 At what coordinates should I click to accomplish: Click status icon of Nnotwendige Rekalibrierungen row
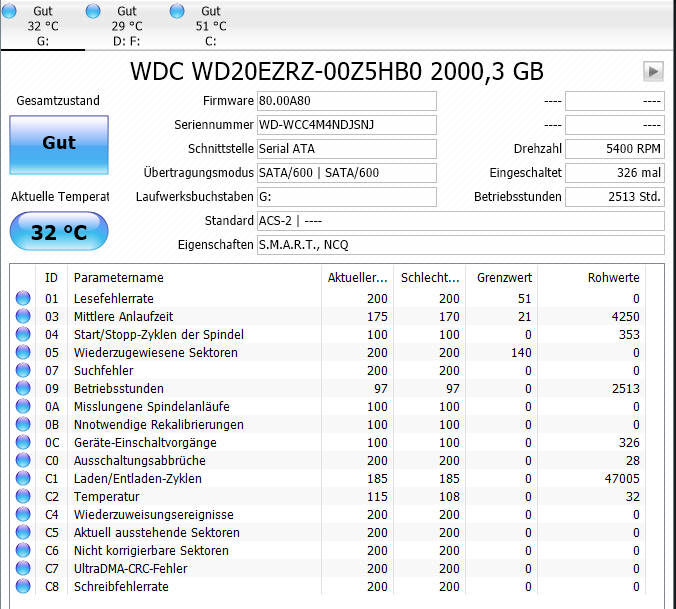click(x=23, y=425)
